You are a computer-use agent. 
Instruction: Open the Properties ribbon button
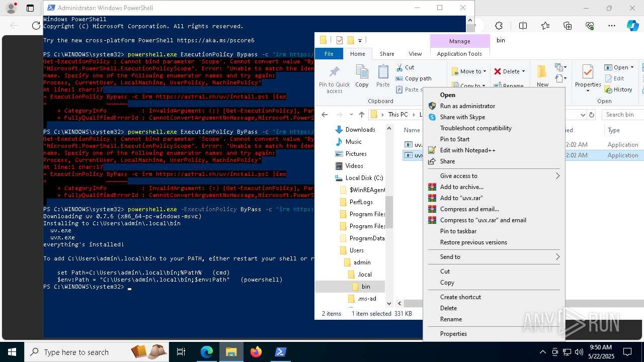[x=588, y=79]
